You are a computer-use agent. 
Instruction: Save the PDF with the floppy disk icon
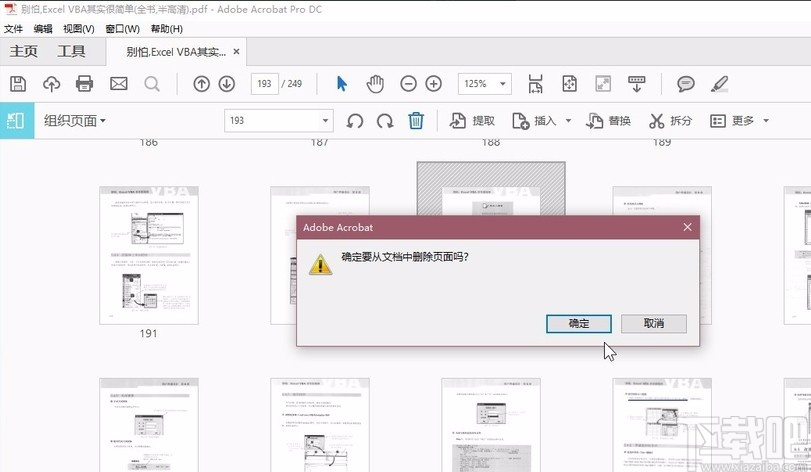pos(18,84)
